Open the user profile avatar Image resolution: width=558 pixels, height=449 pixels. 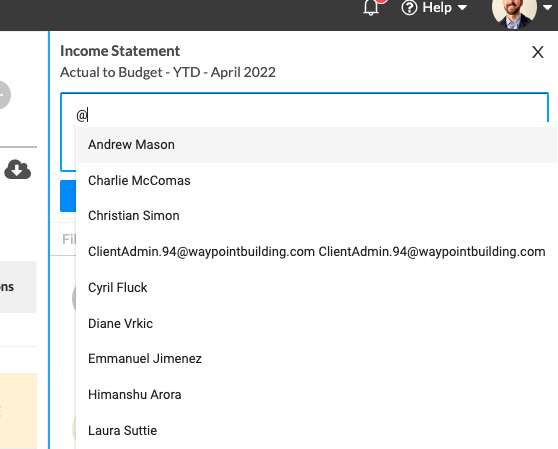[x=514, y=12]
